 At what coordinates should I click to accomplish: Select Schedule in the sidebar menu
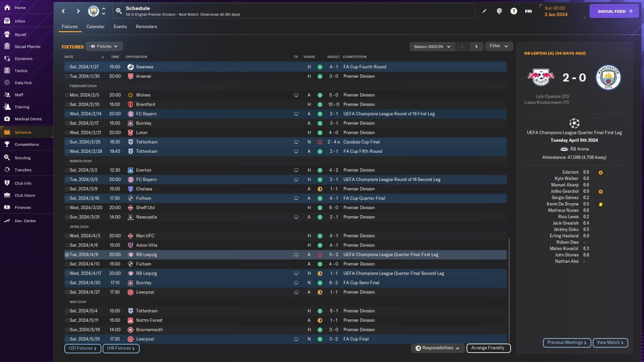pyautogui.click(x=27, y=132)
